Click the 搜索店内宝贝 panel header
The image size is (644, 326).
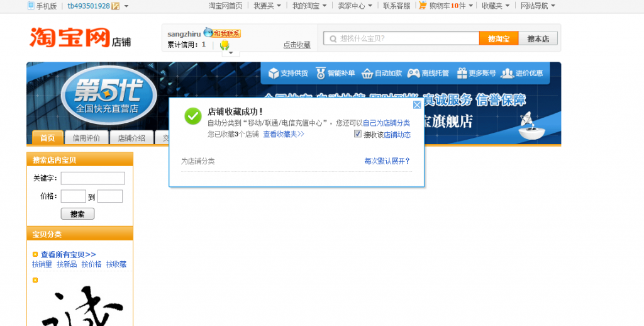click(80, 160)
